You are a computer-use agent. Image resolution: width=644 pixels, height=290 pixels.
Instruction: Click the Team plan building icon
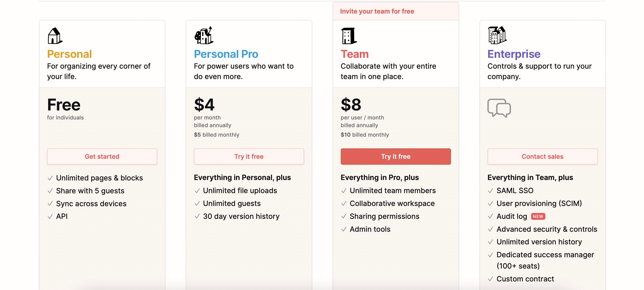point(349,36)
